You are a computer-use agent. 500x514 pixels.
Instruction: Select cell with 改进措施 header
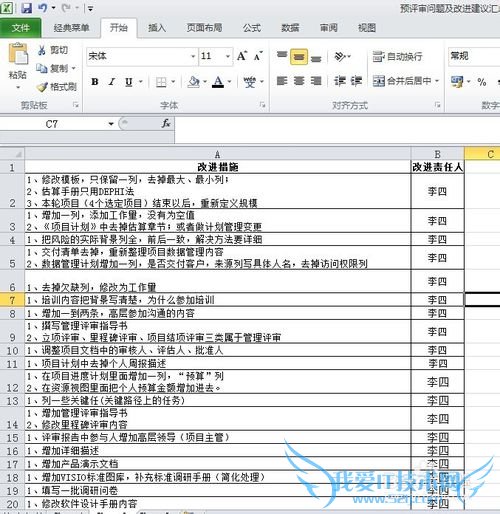[x=217, y=167]
